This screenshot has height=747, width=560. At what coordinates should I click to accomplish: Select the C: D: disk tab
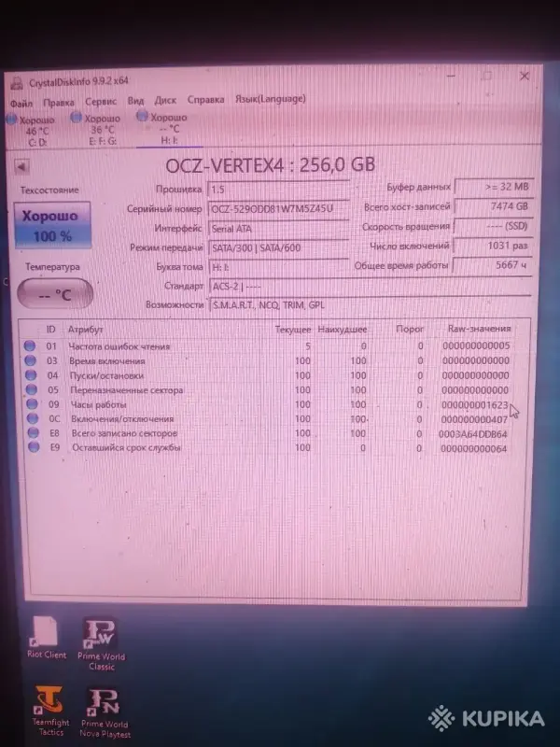[32, 131]
